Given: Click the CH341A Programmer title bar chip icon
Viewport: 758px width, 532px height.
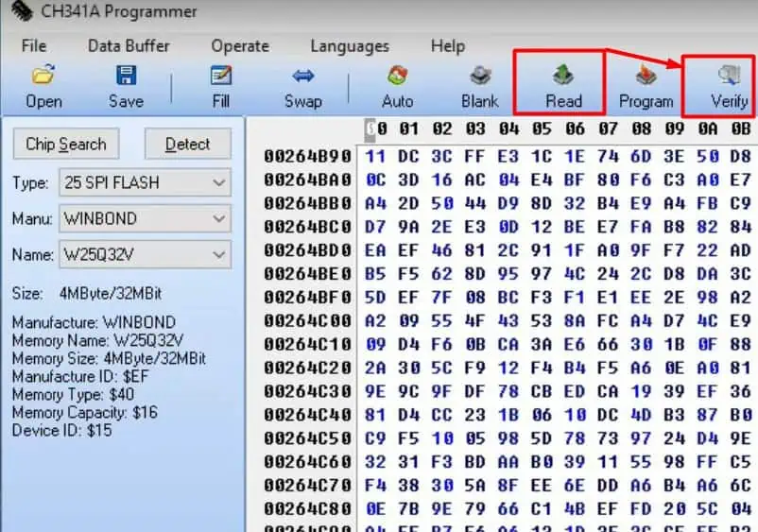Looking at the screenshot, I should 21,10.
